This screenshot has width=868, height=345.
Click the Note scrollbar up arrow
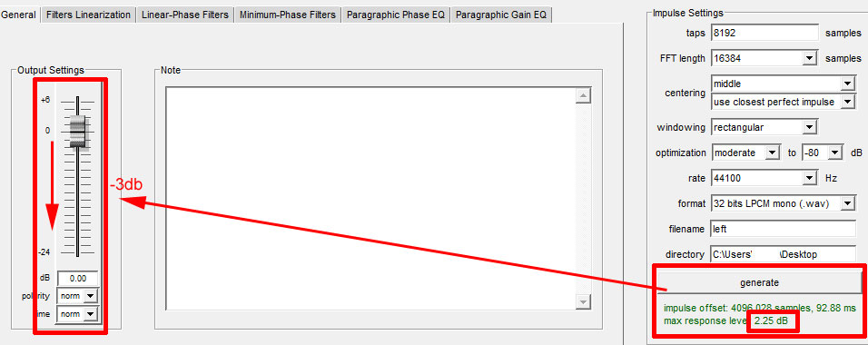583,96
